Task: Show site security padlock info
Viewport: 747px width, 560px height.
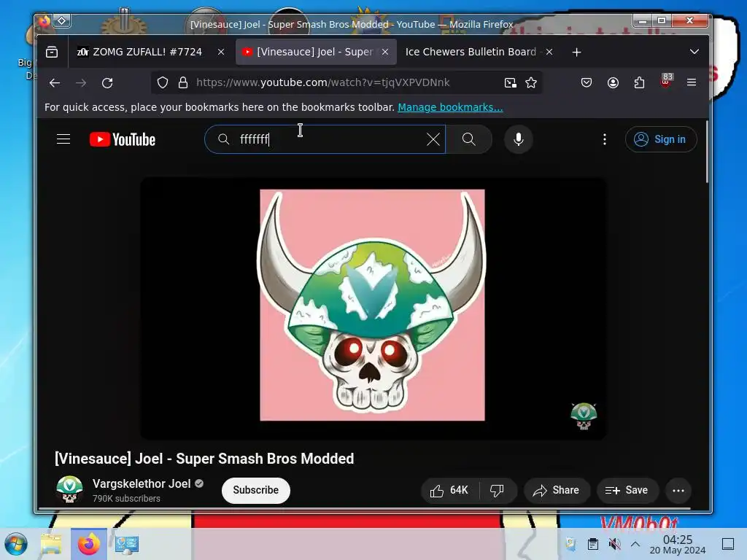Action: (x=183, y=83)
